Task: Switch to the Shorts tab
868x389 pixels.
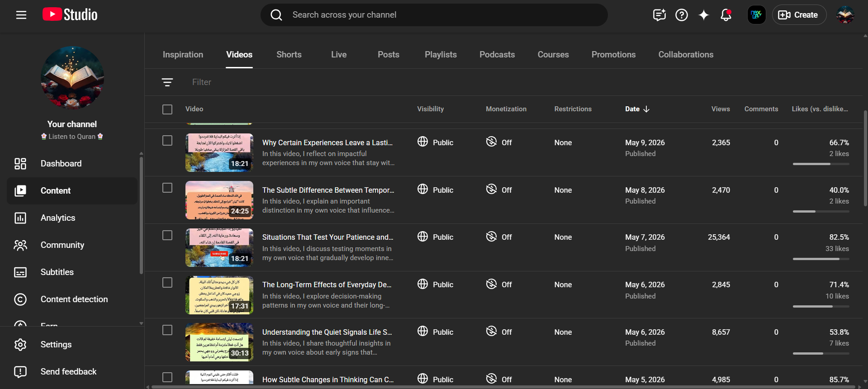Action: point(289,55)
